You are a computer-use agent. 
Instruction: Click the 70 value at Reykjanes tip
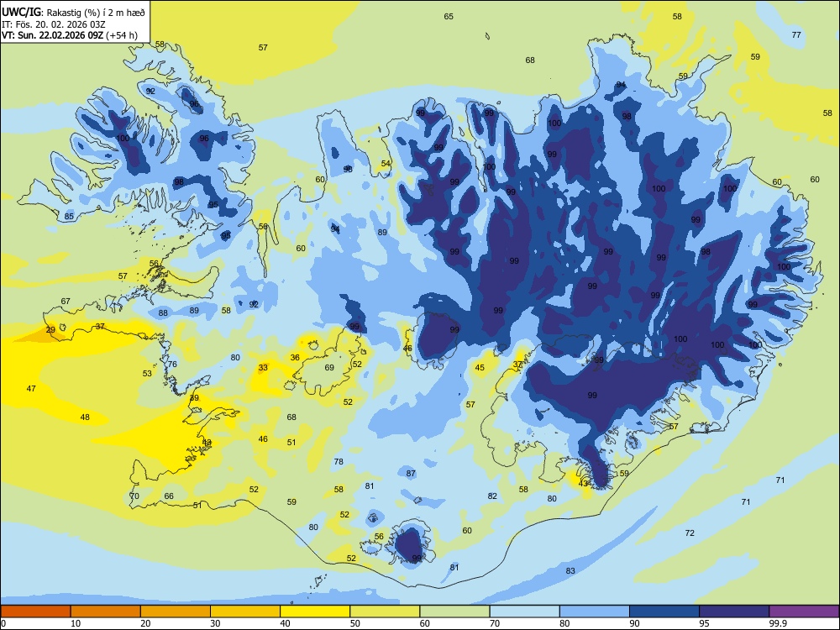coord(134,496)
